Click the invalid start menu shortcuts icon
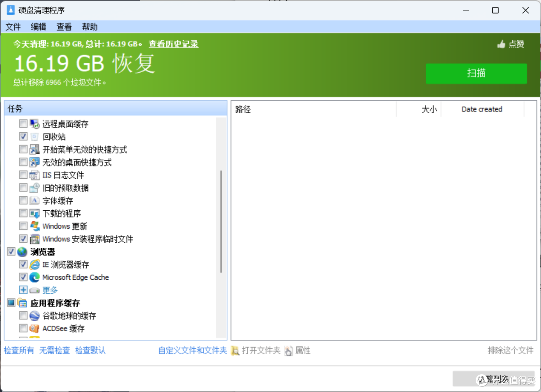 pos(34,149)
